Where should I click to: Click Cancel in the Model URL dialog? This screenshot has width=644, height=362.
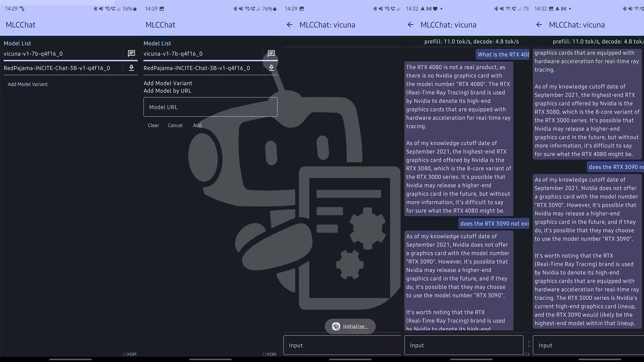[x=176, y=125]
